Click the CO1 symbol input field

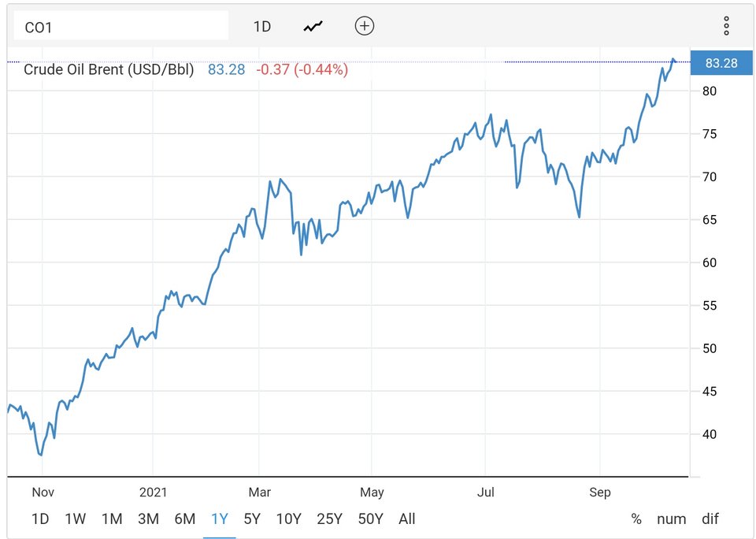pos(120,27)
